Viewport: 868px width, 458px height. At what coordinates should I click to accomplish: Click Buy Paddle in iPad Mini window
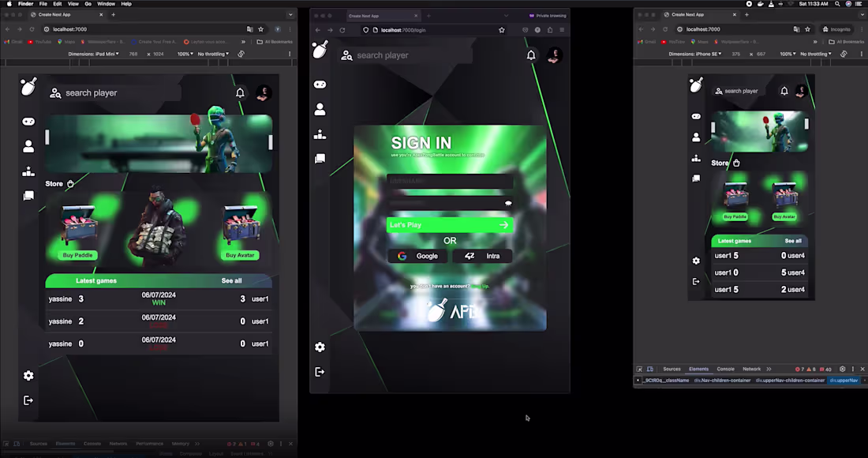click(77, 255)
